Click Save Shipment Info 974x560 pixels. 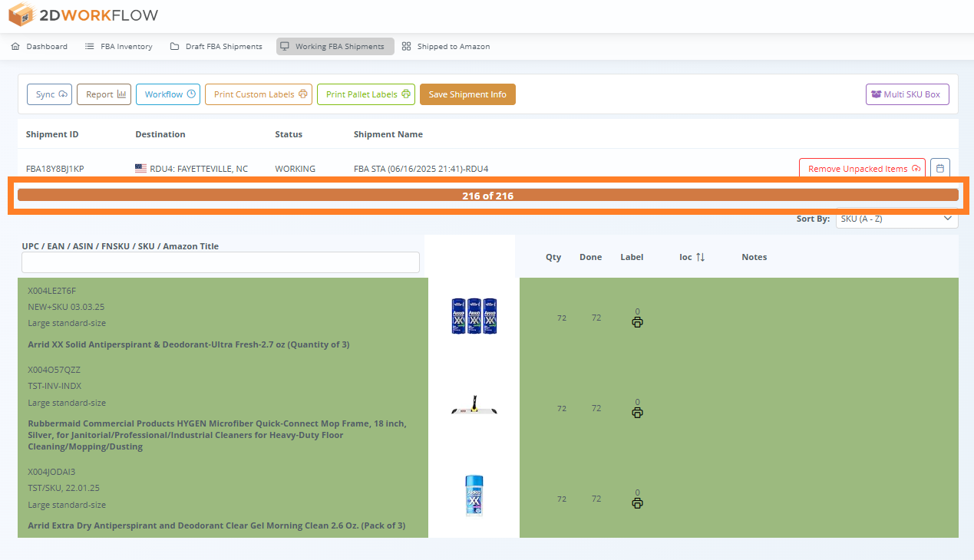point(467,94)
